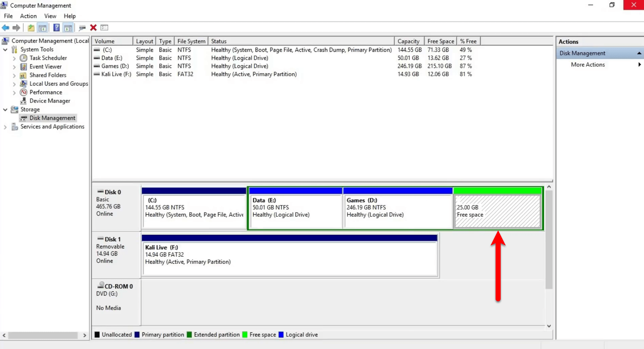Click the Logical drive legend blue swatch
This screenshot has width=644, height=349.
[x=281, y=335]
